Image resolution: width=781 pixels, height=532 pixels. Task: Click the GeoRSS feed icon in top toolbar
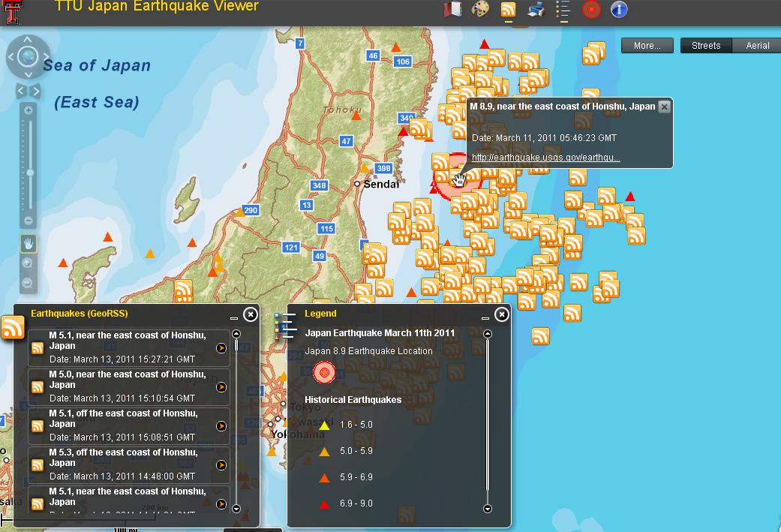[509, 10]
